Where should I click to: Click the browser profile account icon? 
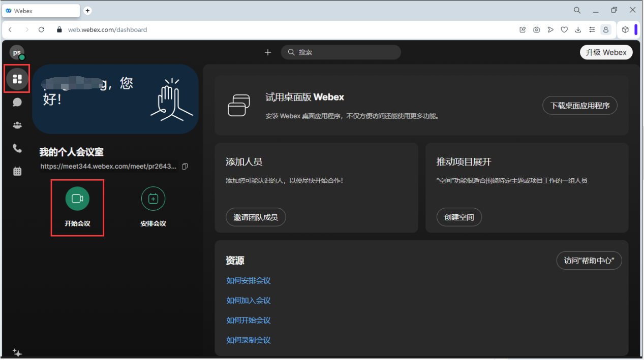(x=606, y=30)
